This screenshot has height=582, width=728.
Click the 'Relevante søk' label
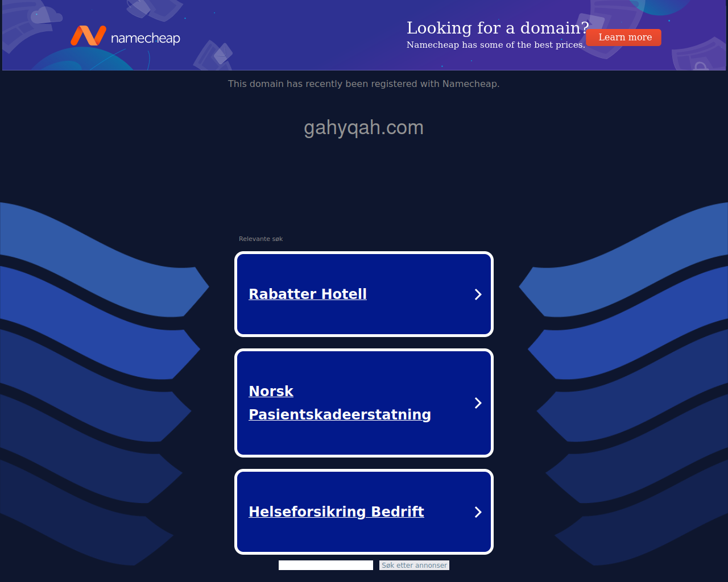(260, 239)
